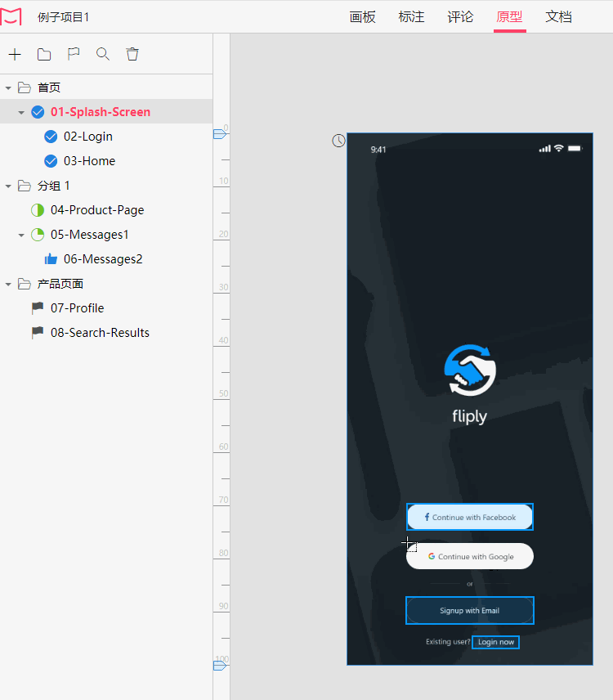This screenshot has height=700, width=613.
Task: Click the Existing user? text
Action: pyautogui.click(x=448, y=642)
